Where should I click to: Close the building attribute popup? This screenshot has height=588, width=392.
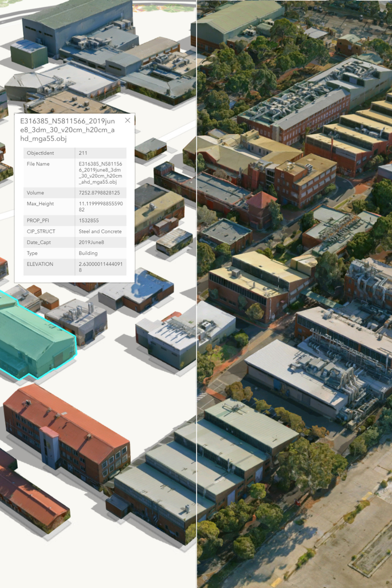tap(127, 121)
